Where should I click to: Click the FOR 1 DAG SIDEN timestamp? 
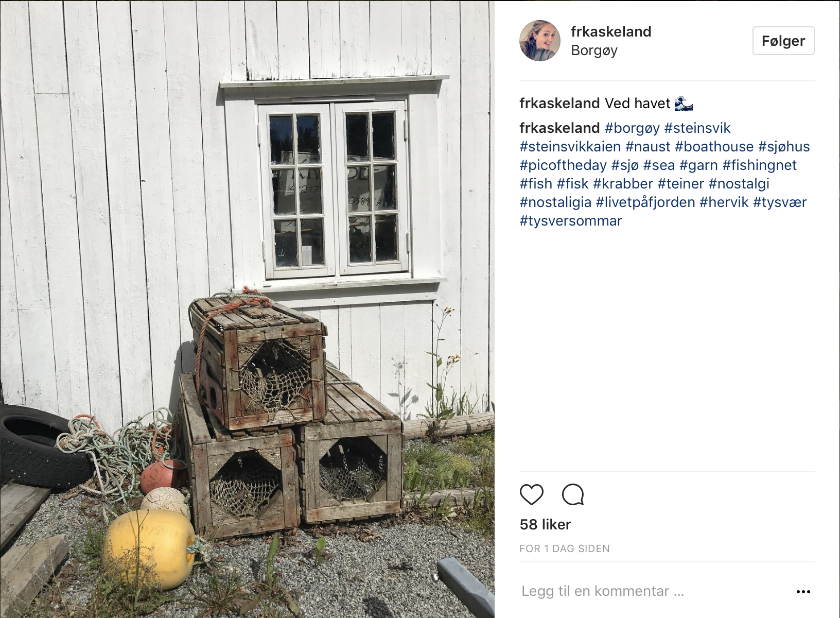[x=565, y=549]
